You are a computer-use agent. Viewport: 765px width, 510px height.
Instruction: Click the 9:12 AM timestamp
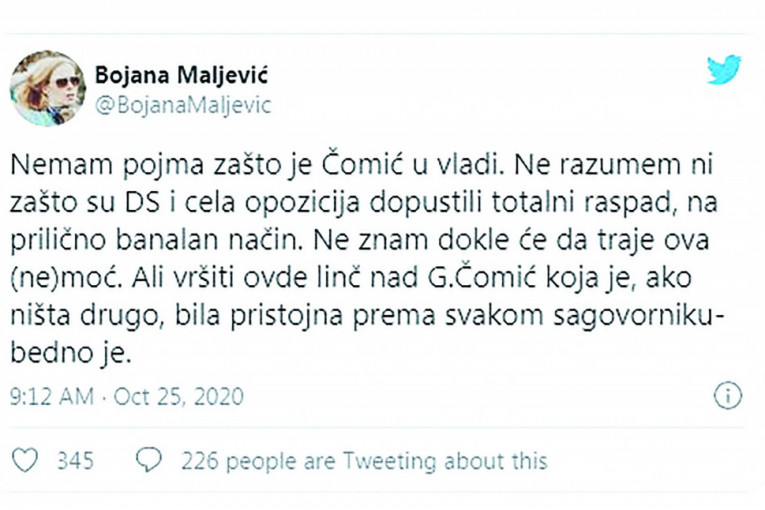pyautogui.click(x=52, y=396)
